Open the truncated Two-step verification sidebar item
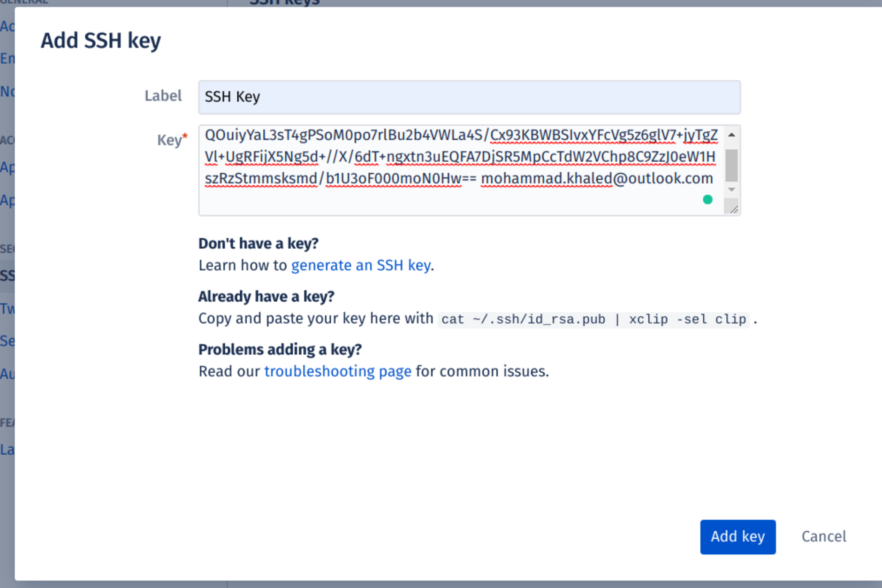Viewport: 882px width, 588px height. (7, 308)
